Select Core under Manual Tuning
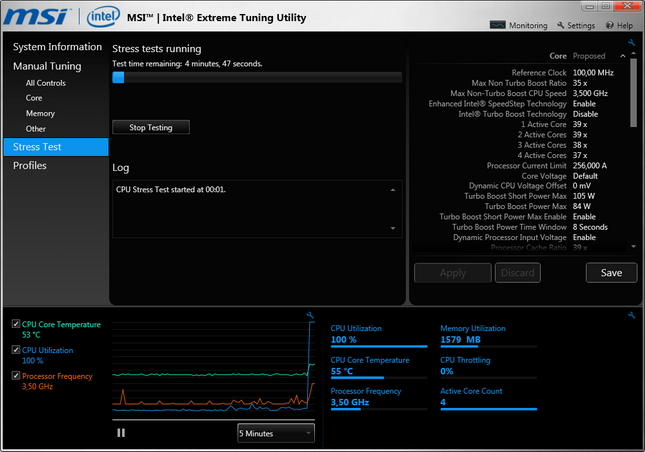 coord(34,98)
